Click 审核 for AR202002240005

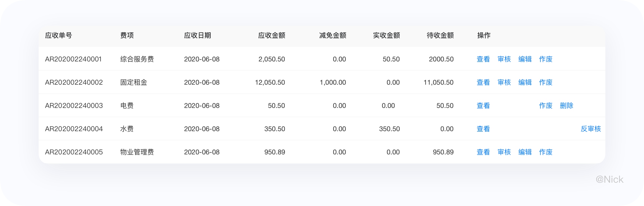(504, 152)
